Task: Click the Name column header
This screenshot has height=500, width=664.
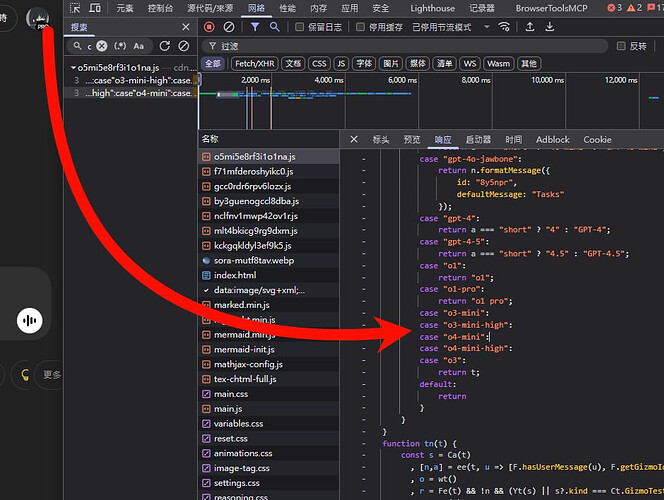Action: coord(268,139)
